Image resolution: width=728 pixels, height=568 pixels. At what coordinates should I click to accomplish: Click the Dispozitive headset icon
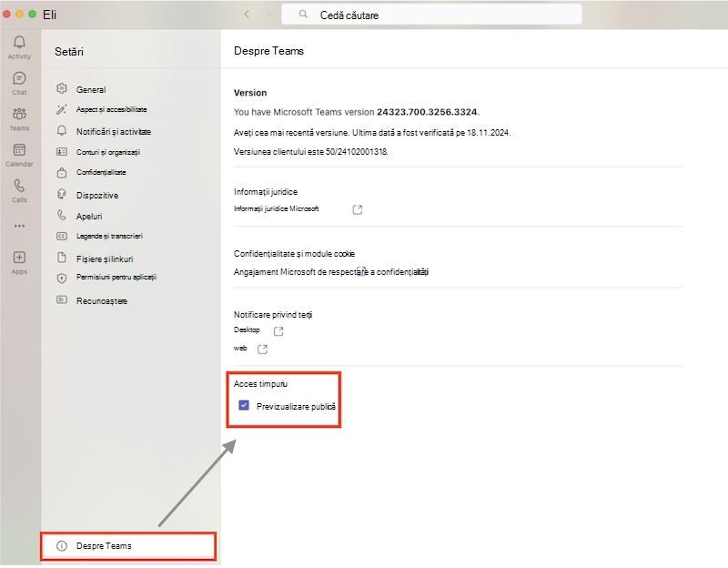point(62,194)
